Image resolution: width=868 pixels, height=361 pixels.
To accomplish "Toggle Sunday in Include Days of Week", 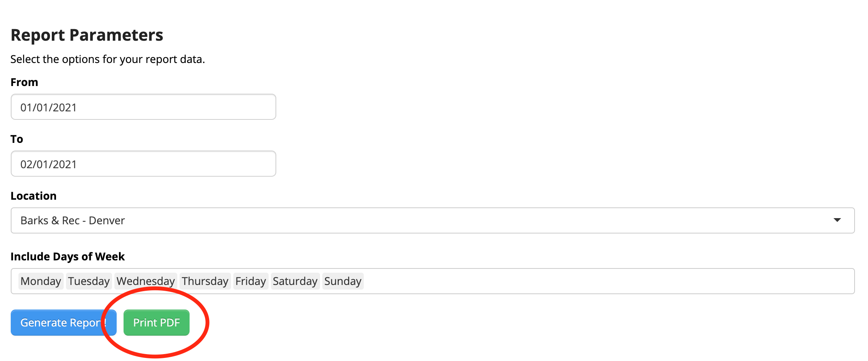I will tap(343, 281).
